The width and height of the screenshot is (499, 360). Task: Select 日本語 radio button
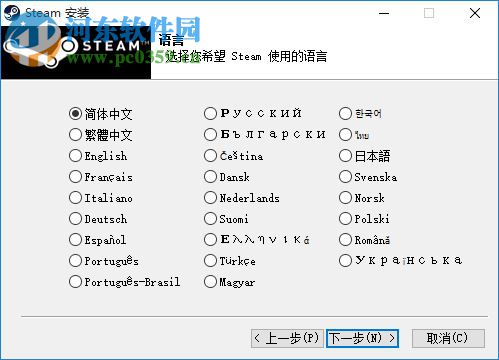pyautogui.click(x=345, y=156)
